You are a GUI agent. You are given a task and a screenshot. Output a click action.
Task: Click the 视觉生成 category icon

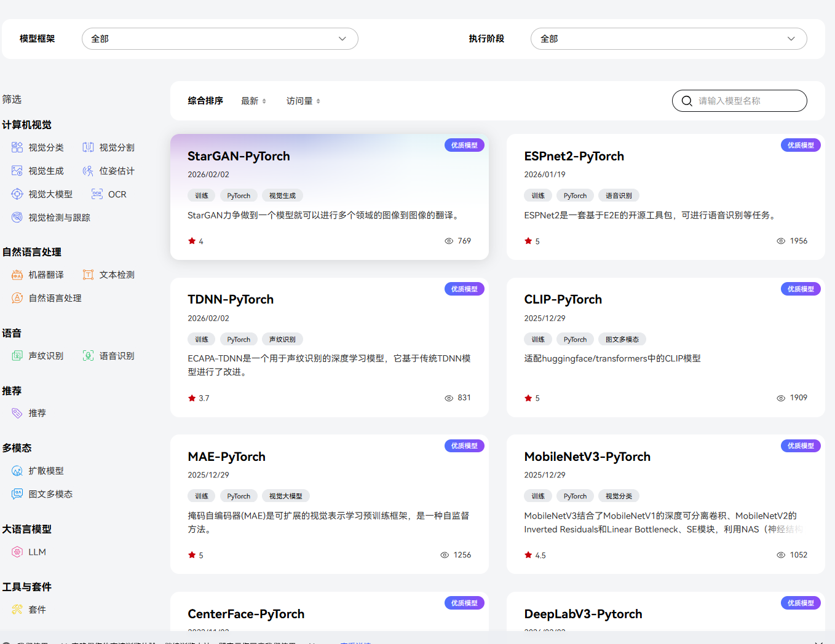coord(17,171)
